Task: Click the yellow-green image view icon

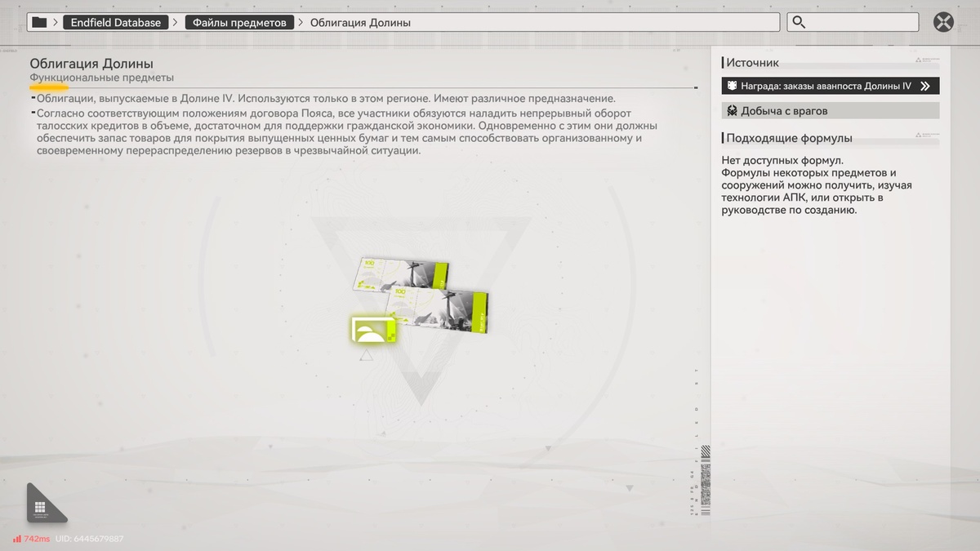Action: (374, 330)
